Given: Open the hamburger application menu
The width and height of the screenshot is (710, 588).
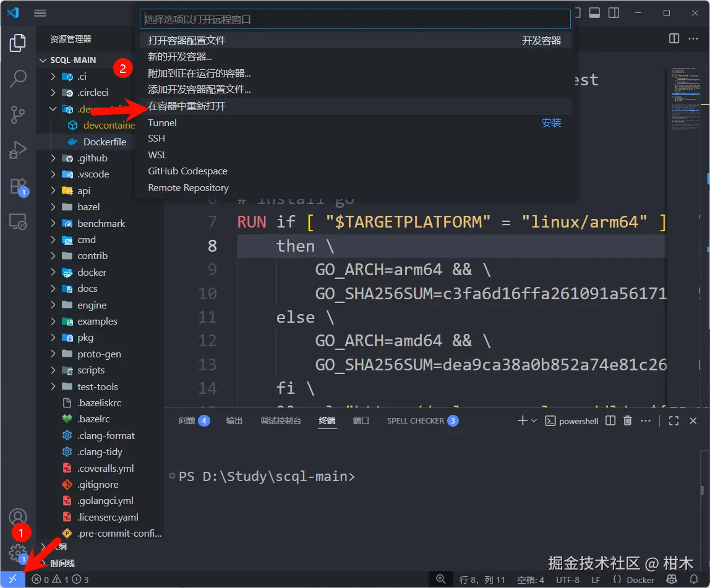Looking at the screenshot, I should pyautogui.click(x=40, y=12).
